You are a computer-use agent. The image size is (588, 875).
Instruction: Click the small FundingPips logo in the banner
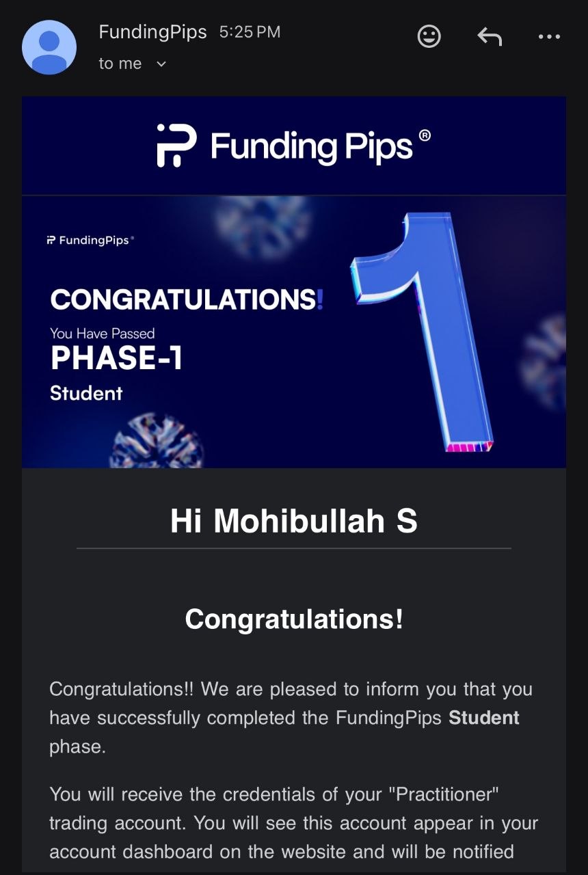90,241
